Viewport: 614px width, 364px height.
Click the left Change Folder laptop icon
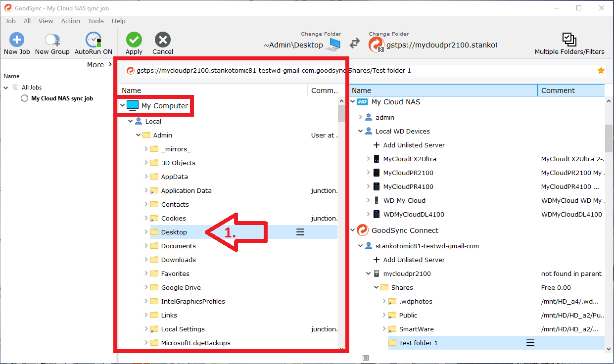click(x=334, y=45)
